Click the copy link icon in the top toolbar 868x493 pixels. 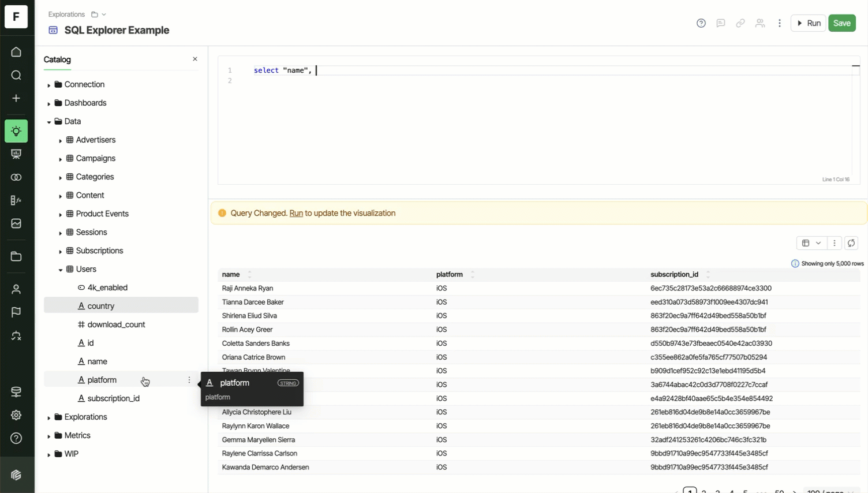click(740, 23)
